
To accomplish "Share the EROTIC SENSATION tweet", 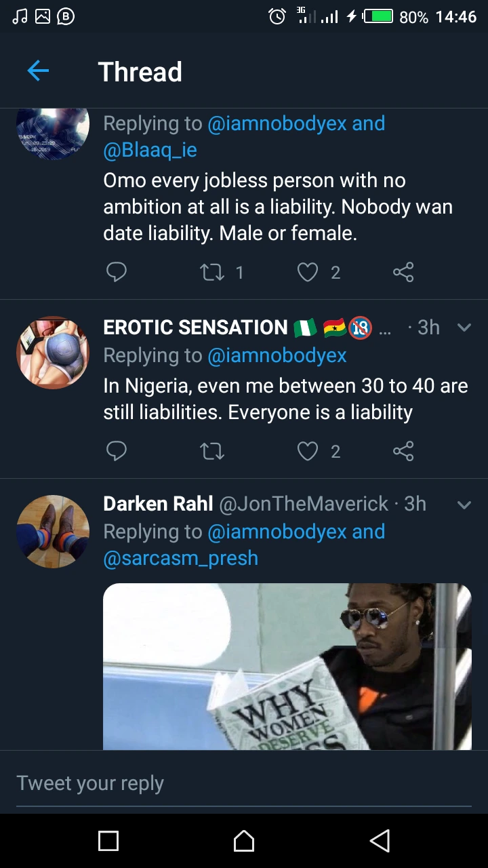I will click(x=403, y=452).
